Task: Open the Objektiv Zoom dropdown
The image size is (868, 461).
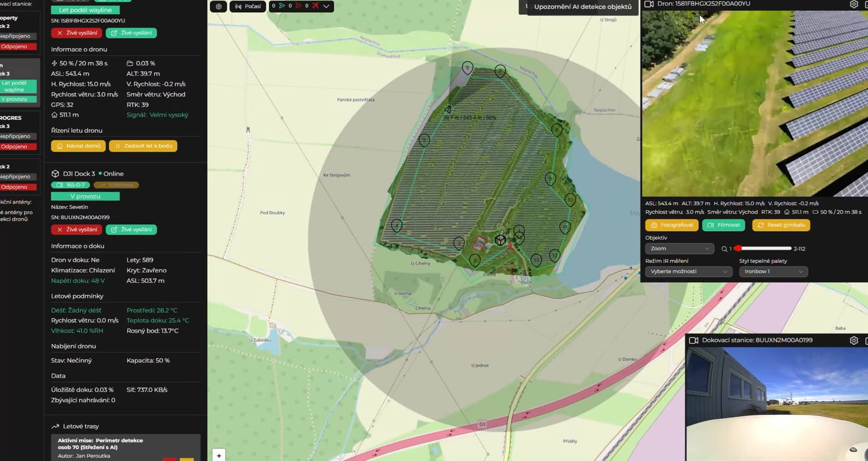Action: [679, 249]
